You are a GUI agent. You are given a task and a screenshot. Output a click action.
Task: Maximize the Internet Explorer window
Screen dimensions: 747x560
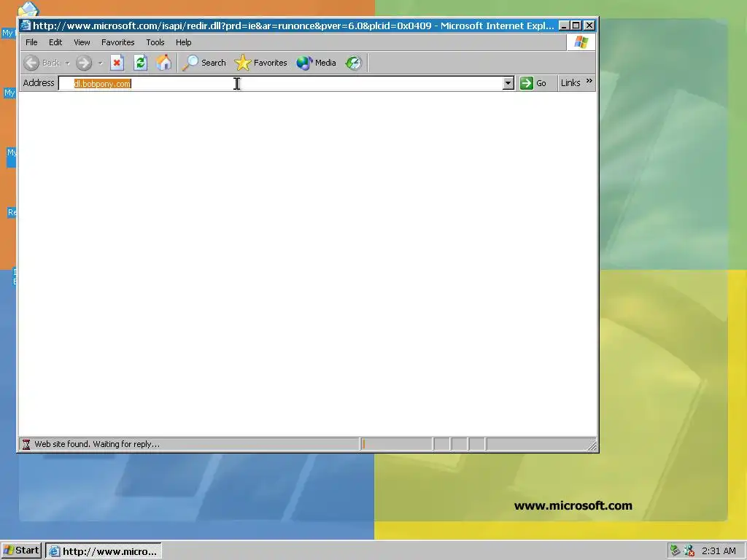tap(576, 26)
